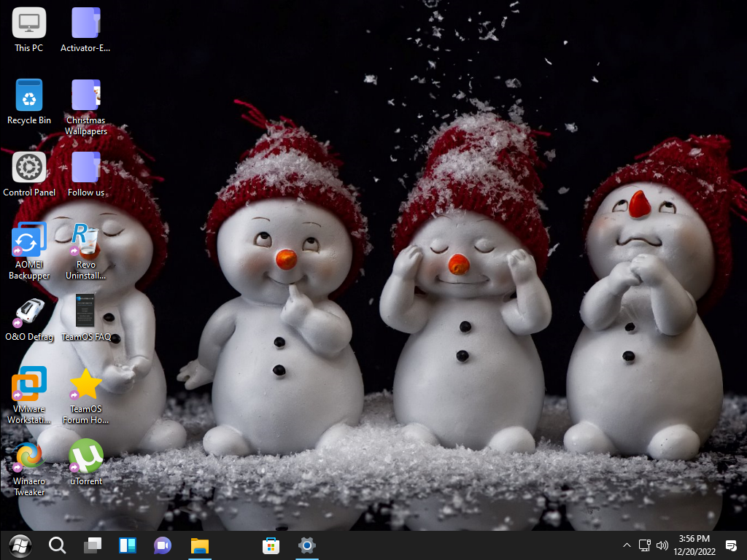747x560 pixels.
Task: Select the Revo Uninstaller shortcut
Action: pos(86,240)
